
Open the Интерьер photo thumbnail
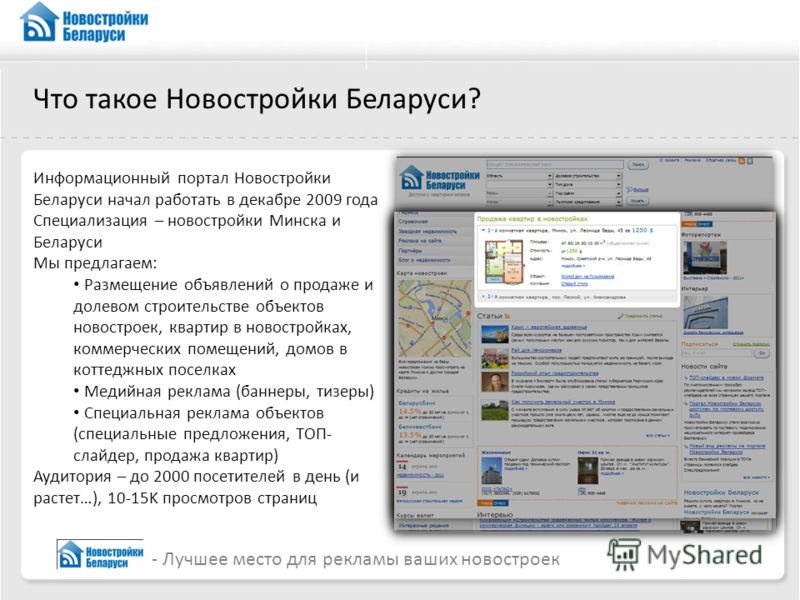[705, 312]
